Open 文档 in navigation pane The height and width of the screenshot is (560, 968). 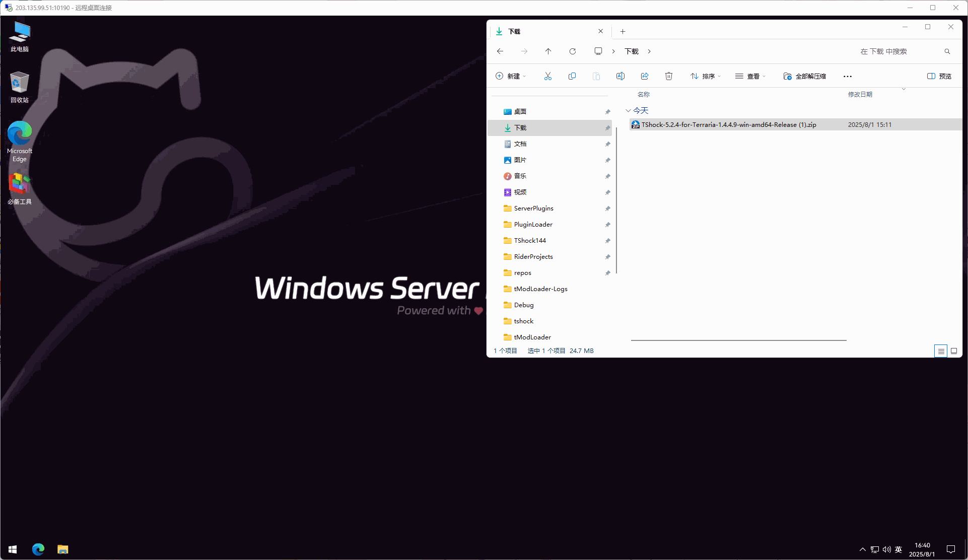pyautogui.click(x=550, y=144)
